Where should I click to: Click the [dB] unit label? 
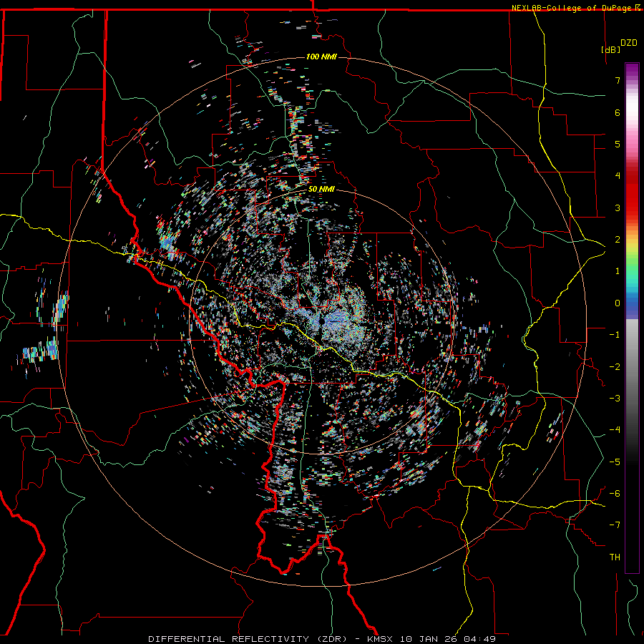pyautogui.click(x=611, y=49)
